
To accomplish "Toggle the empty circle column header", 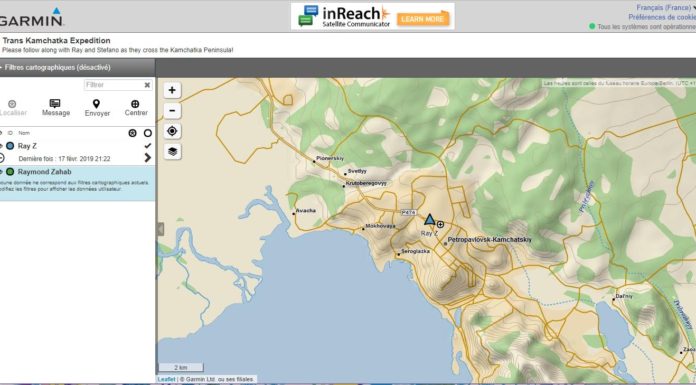I will [x=148, y=133].
